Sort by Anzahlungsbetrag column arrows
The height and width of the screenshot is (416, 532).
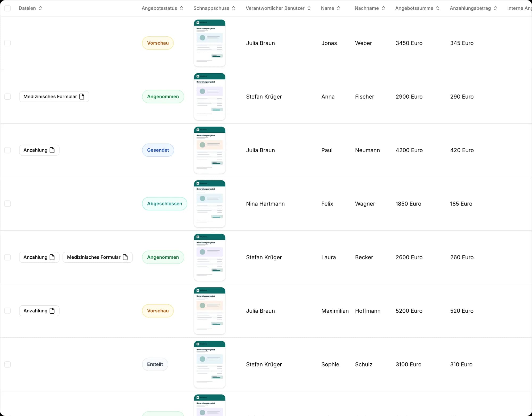pyautogui.click(x=495, y=8)
